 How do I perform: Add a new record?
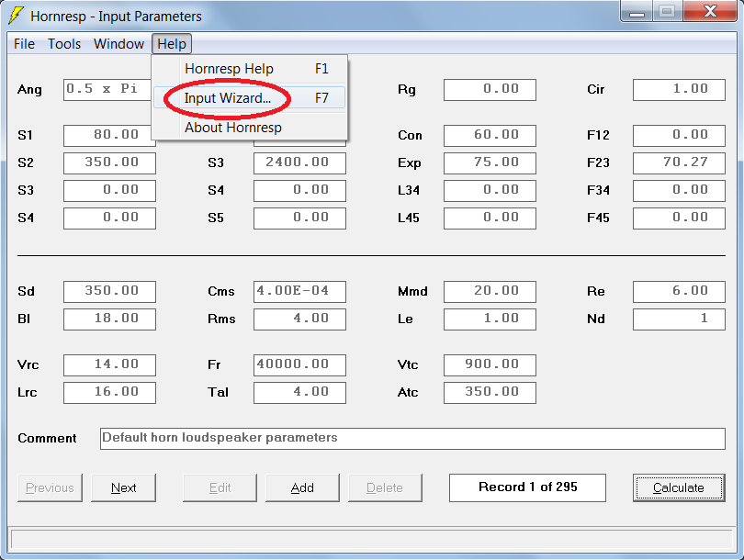click(x=302, y=487)
